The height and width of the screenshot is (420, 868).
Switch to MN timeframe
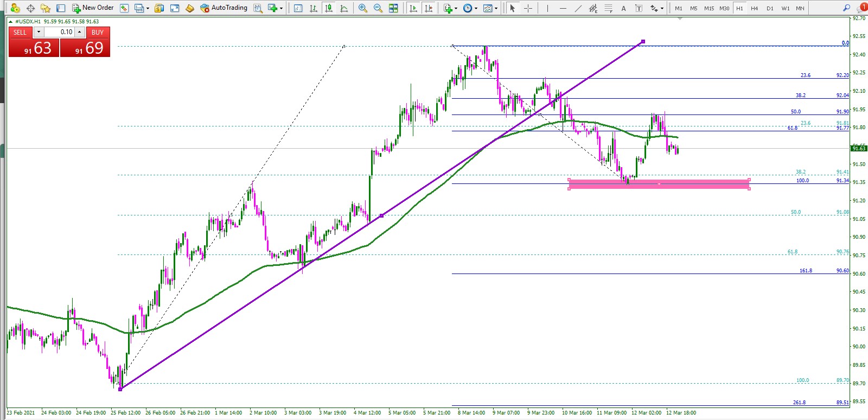[x=800, y=8]
